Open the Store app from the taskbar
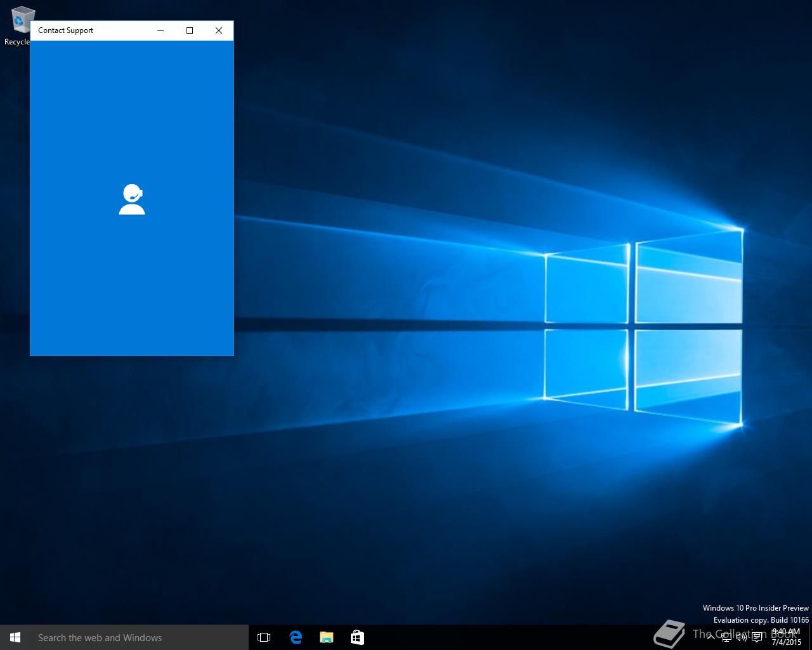Viewport: 812px width, 650px height. click(357, 637)
